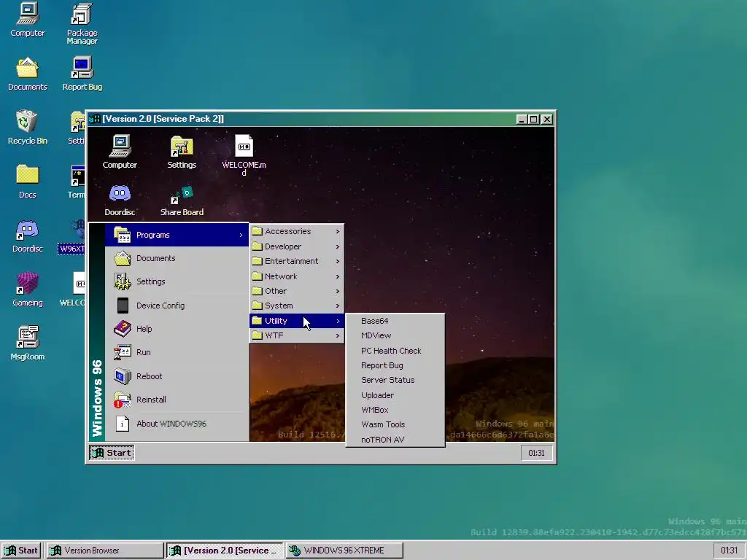747x560 pixels.
Task: Open About WINDOWS96 entry
Action: (177, 424)
